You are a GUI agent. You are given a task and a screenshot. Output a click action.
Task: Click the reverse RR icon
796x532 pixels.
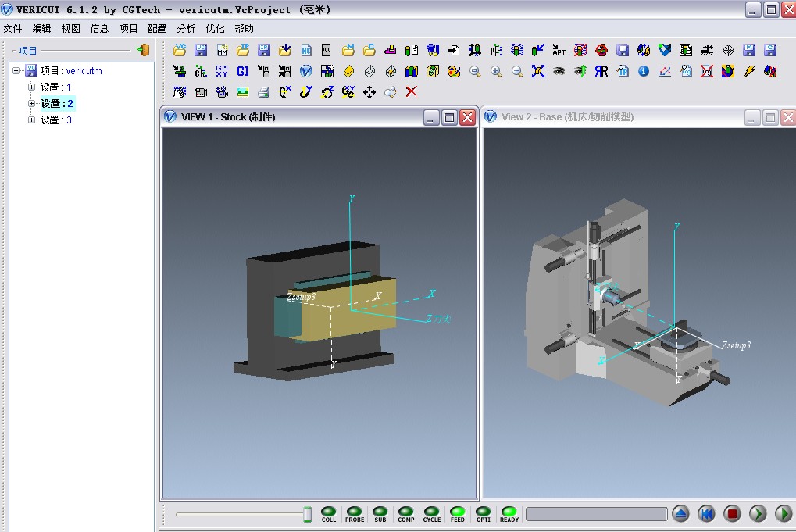601,71
